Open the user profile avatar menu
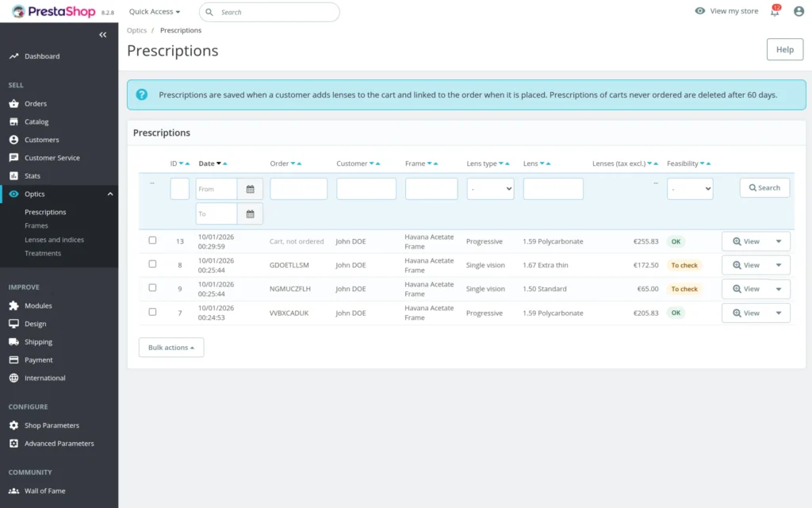This screenshot has height=508, width=812. coord(799,11)
